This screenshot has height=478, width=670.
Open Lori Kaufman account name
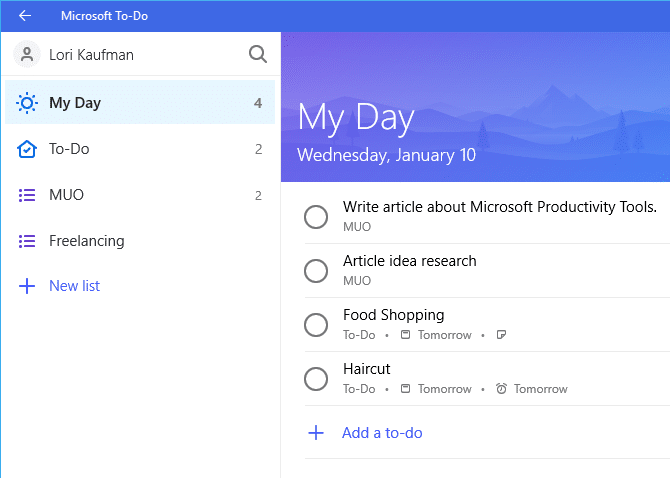[x=91, y=55]
